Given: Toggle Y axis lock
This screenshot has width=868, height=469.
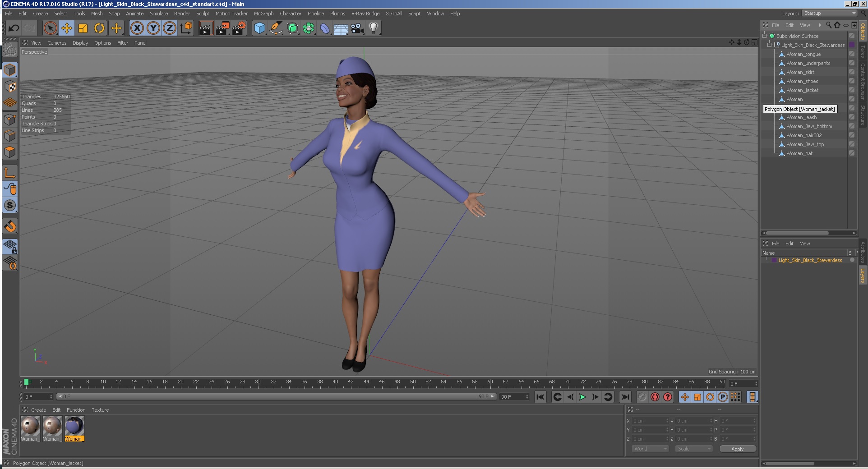Looking at the screenshot, I should [153, 28].
